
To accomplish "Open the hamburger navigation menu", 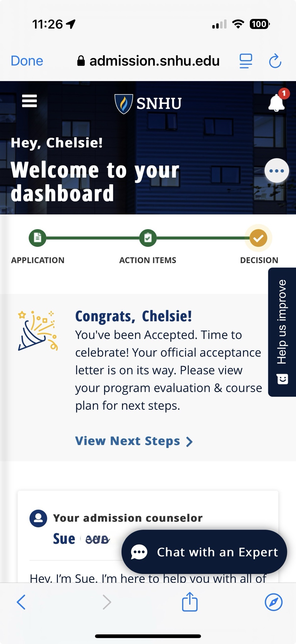I will click(x=30, y=101).
